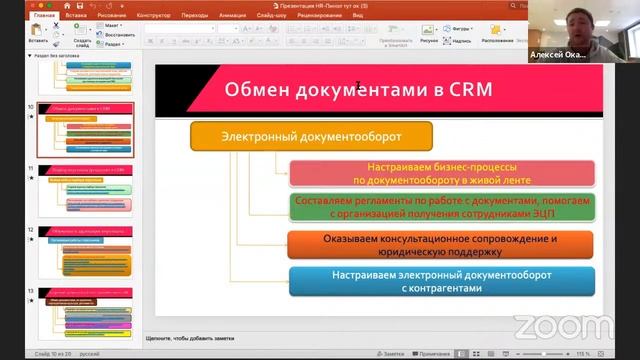Screen dimensions: 640x360
Task: Open the Конструктор ribbon tab
Action: pyautogui.click(x=153, y=15)
